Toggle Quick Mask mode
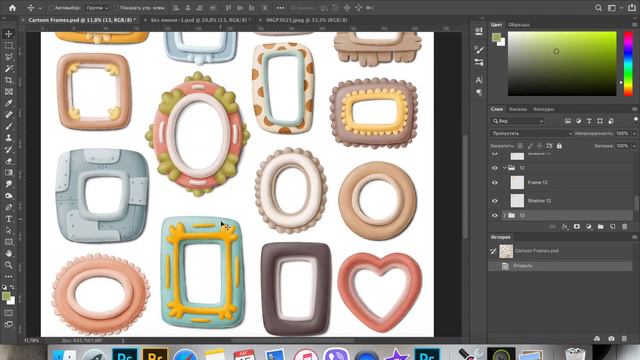 9,313
